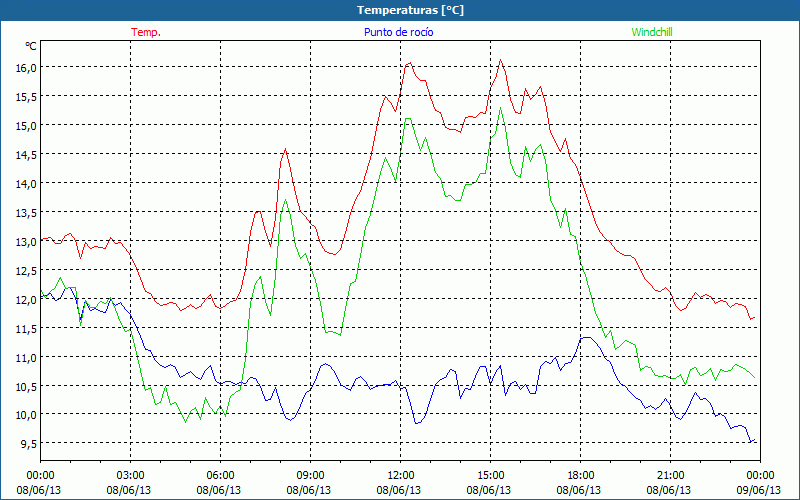Click the °C unit label on the axis
800x500 pixels.
click(x=31, y=46)
